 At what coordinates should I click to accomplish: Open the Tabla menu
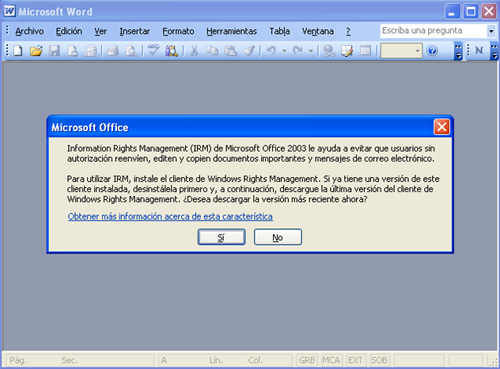coord(279,31)
